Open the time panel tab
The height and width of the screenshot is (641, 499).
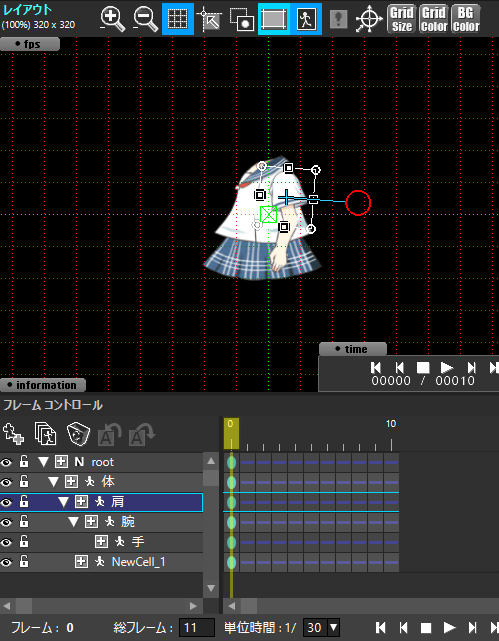point(353,349)
